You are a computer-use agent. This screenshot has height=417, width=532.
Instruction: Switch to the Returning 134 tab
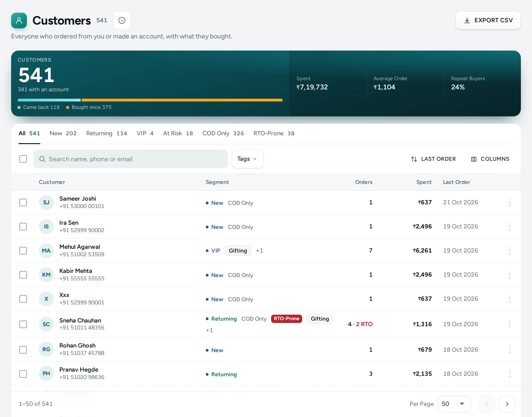tap(106, 133)
